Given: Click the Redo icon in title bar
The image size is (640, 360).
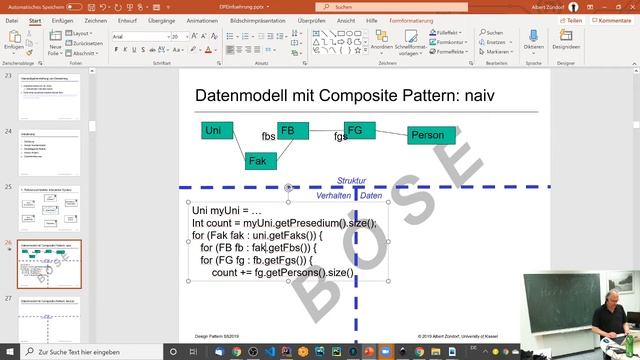Looking at the screenshot, I should point(118,7).
